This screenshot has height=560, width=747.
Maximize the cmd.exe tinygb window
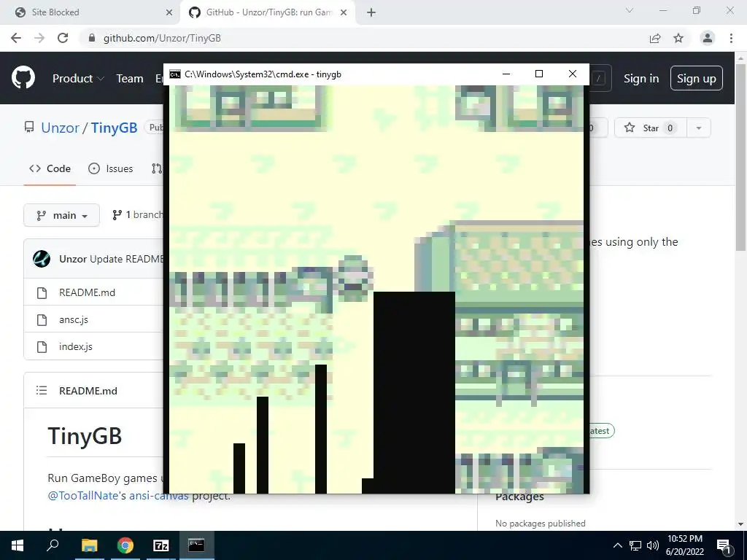point(539,74)
